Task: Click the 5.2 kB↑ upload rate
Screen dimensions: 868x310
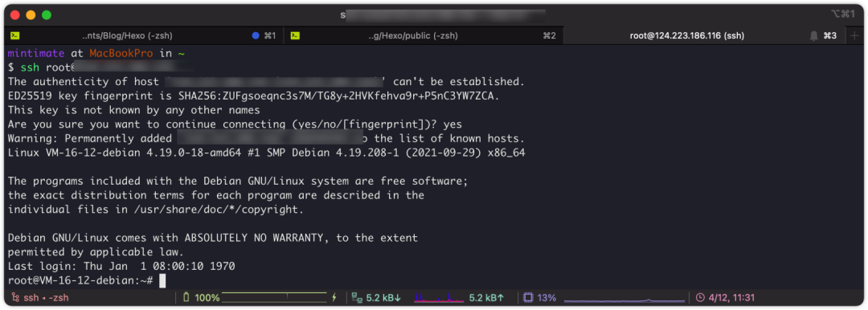Action: [x=486, y=298]
